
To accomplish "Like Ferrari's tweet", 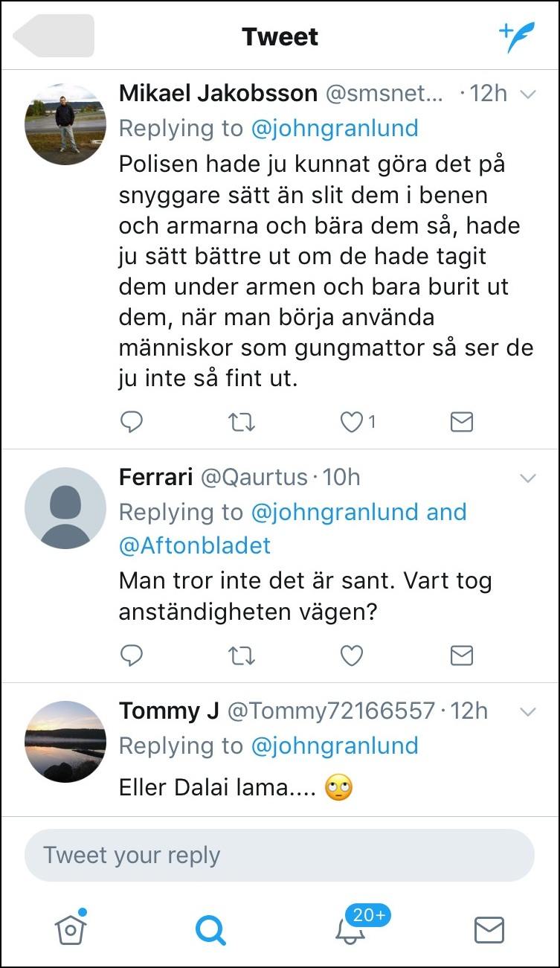I will coord(351,656).
